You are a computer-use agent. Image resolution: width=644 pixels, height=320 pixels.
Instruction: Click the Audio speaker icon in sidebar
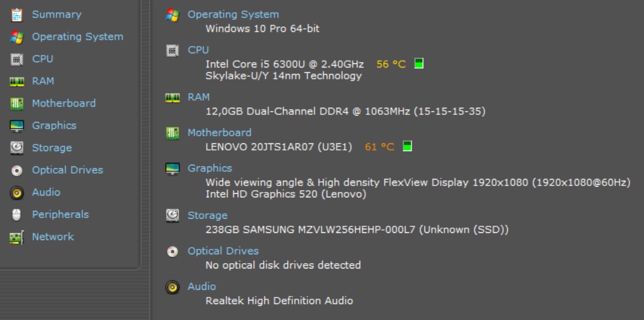pyautogui.click(x=17, y=193)
